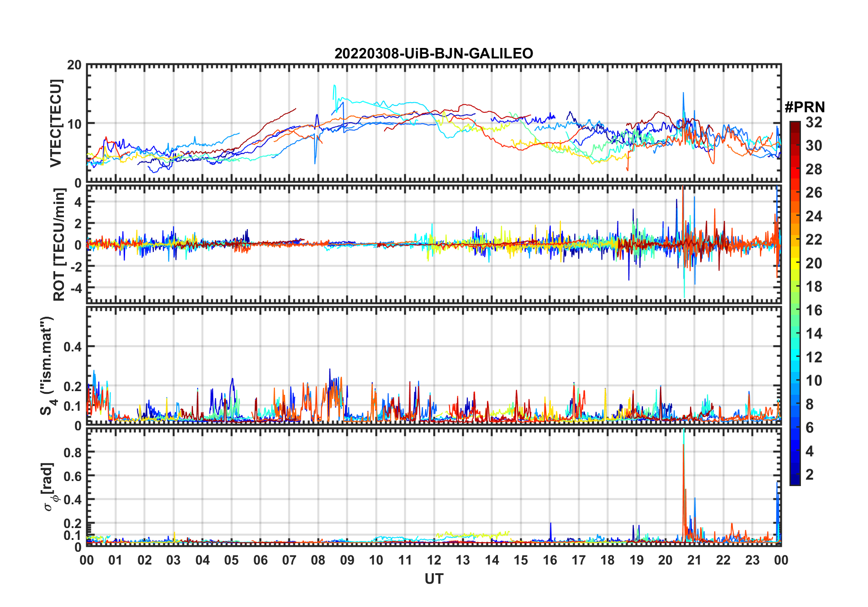Click the S4 ("ism.mat") y-axis label
868x607 pixels.
click(x=47, y=366)
